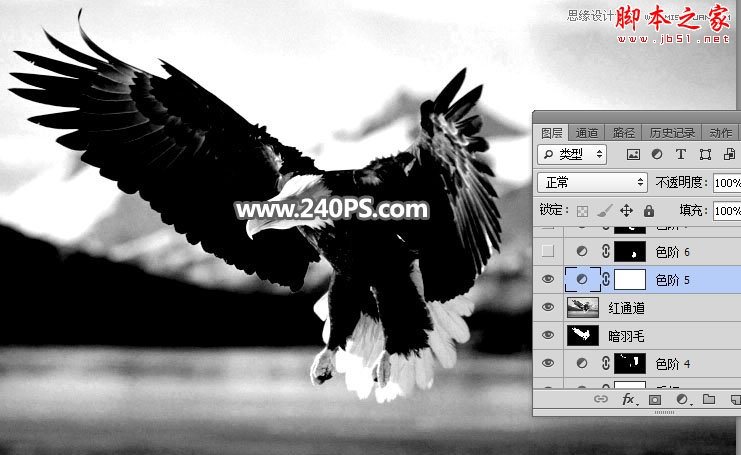Image resolution: width=741 pixels, height=455 pixels.
Task: Toggle lock image pixels brush icon
Action: click(604, 211)
